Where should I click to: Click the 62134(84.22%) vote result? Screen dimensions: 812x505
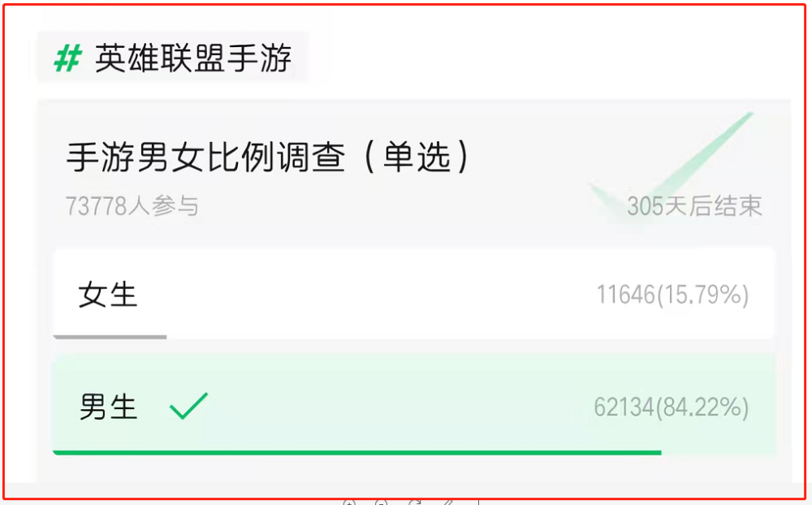672,407
